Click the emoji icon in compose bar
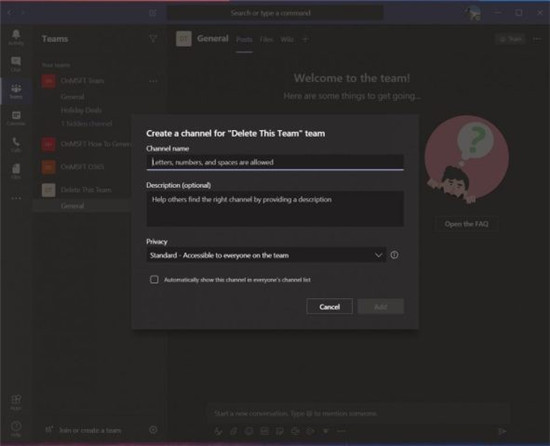Image resolution: width=550 pixels, height=446 pixels. (249, 431)
